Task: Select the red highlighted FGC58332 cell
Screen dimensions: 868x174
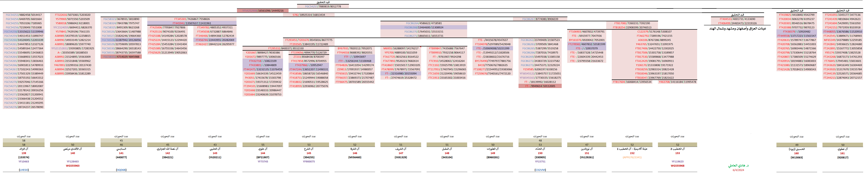Action: pyautogui.click(x=121, y=57)
